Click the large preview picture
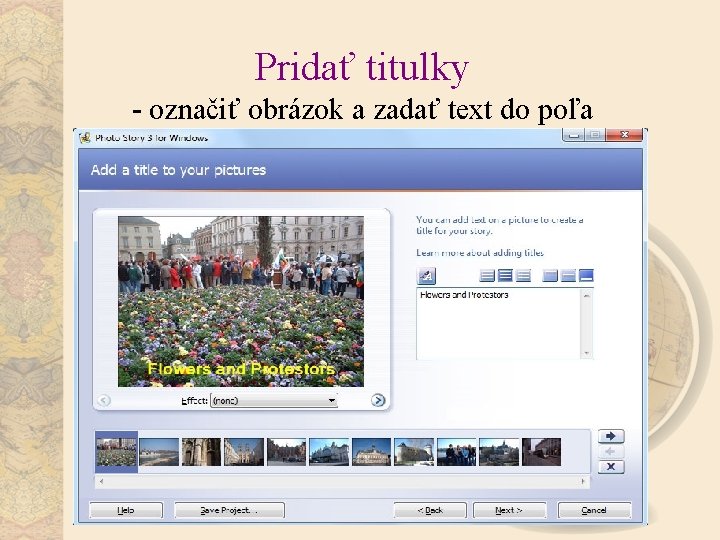Screen dimensions: 720x540 [x=241, y=301]
